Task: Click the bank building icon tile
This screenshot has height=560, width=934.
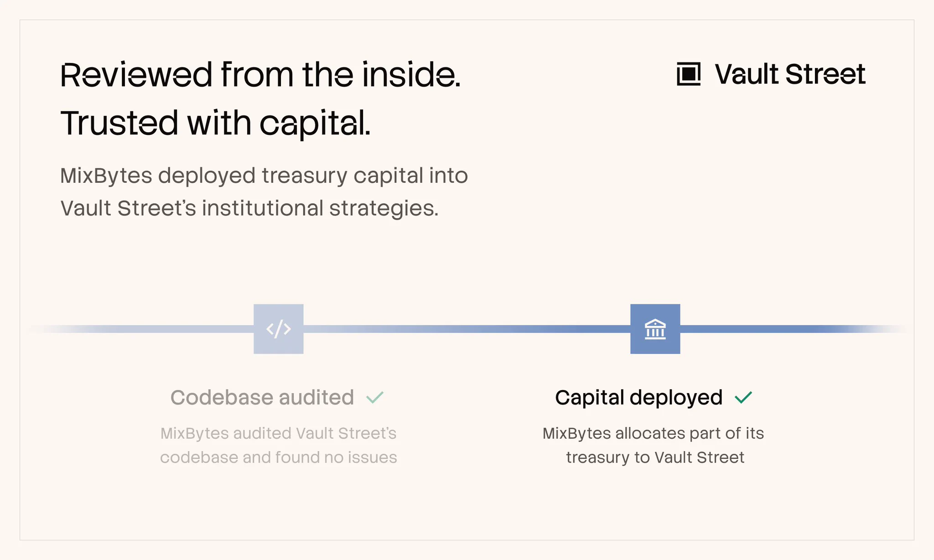Action: pos(655,329)
